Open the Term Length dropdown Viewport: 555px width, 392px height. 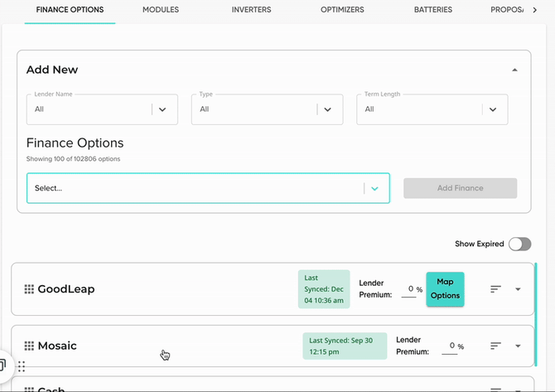(493, 109)
